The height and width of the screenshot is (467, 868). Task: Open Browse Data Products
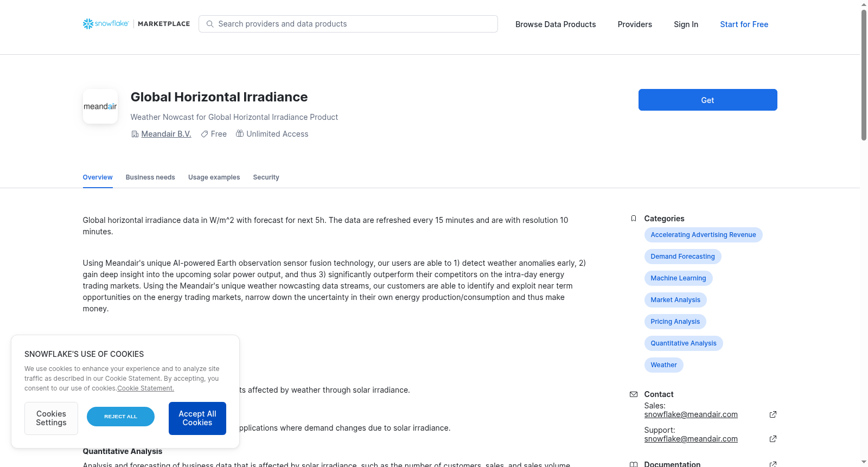(556, 24)
